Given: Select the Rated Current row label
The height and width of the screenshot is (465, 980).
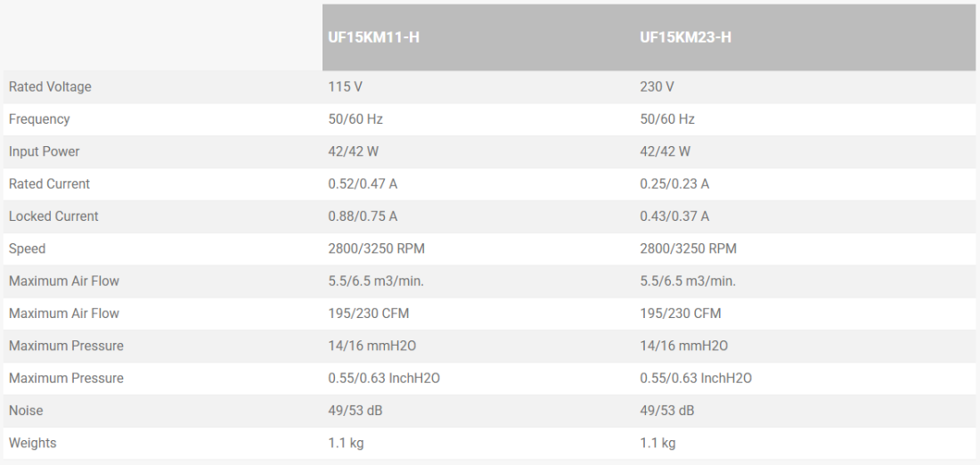Looking at the screenshot, I should point(49,184).
